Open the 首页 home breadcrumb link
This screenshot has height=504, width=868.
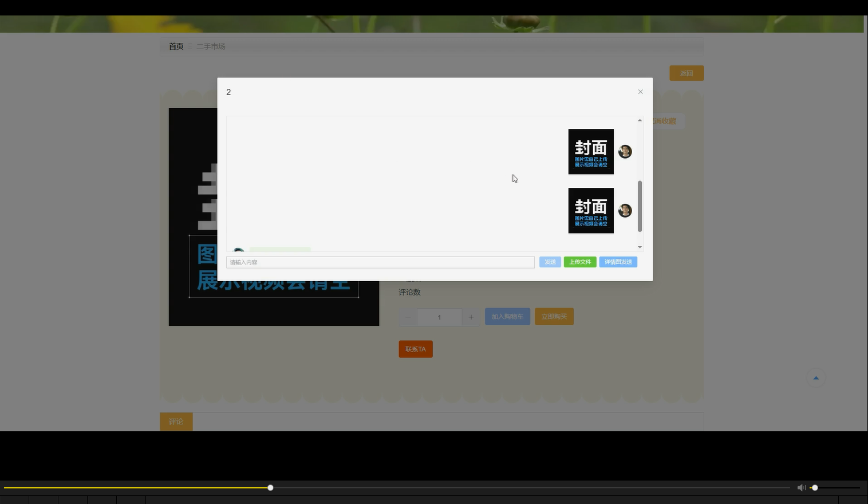coord(176,46)
